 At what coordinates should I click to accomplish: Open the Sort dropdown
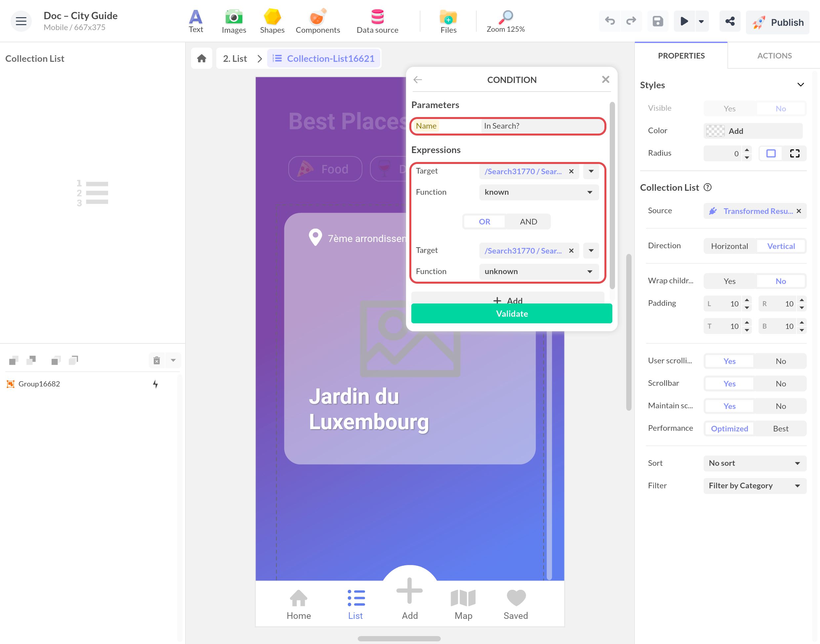coord(755,463)
